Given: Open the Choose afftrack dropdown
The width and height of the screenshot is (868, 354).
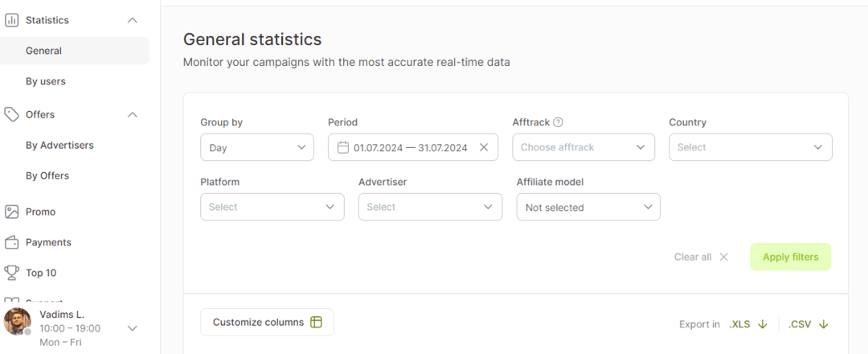Looking at the screenshot, I should coord(583,147).
